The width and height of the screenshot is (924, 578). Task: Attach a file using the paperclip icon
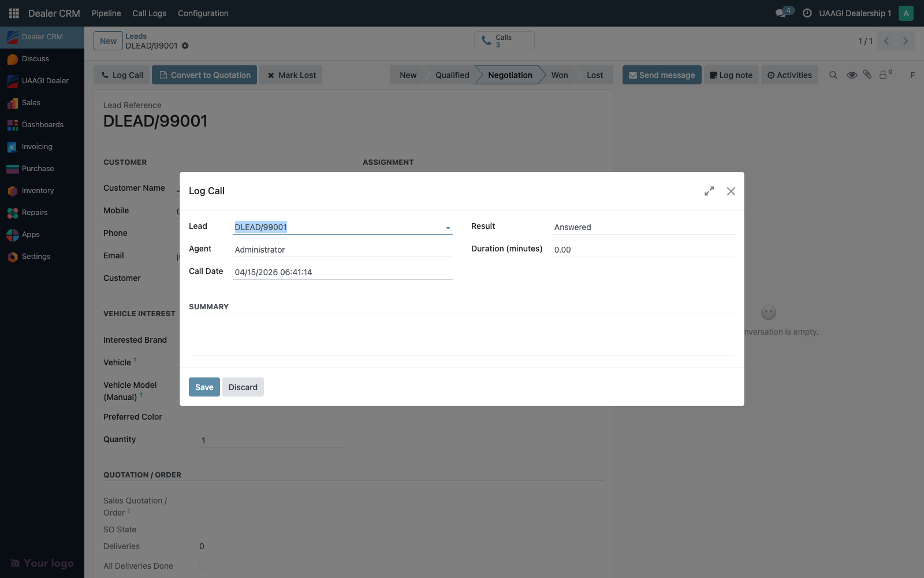(x=867, y=75)
